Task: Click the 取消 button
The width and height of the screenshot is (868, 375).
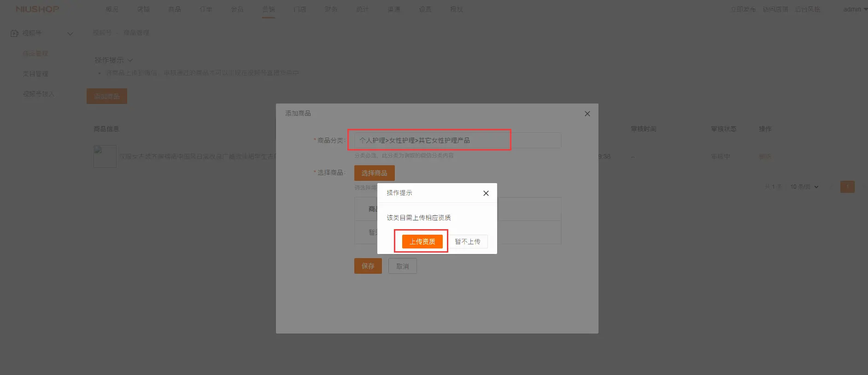Action: coord(402,266)
